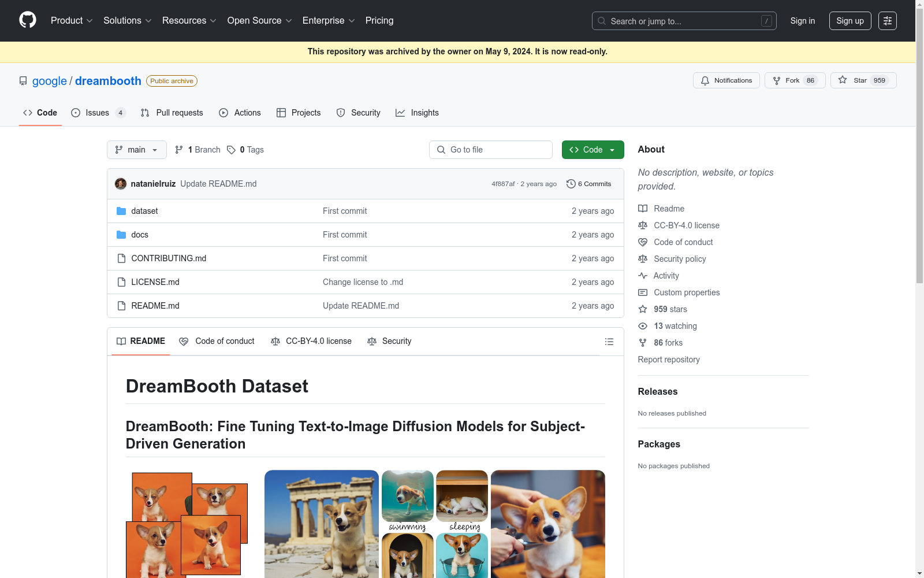Image resolution: width=924 pixels, height=578 pixels.
Task: Click the README outline list icon
Action: 609,342
